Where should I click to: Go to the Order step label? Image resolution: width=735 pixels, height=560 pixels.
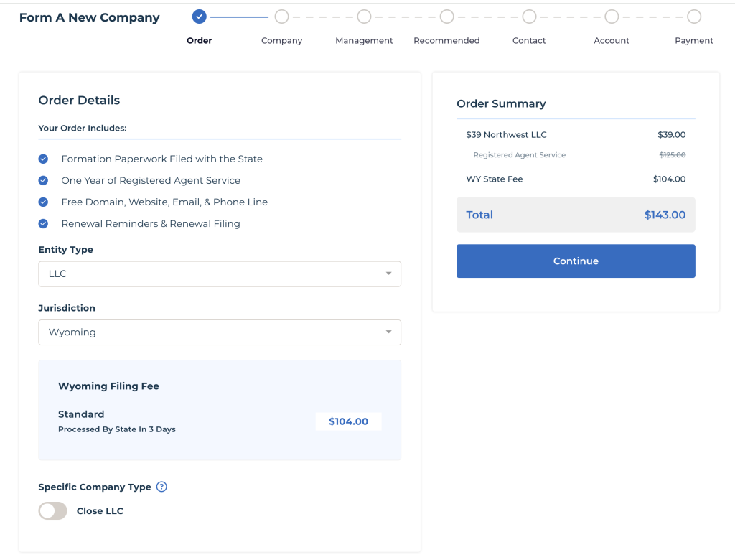click(200, 40)
